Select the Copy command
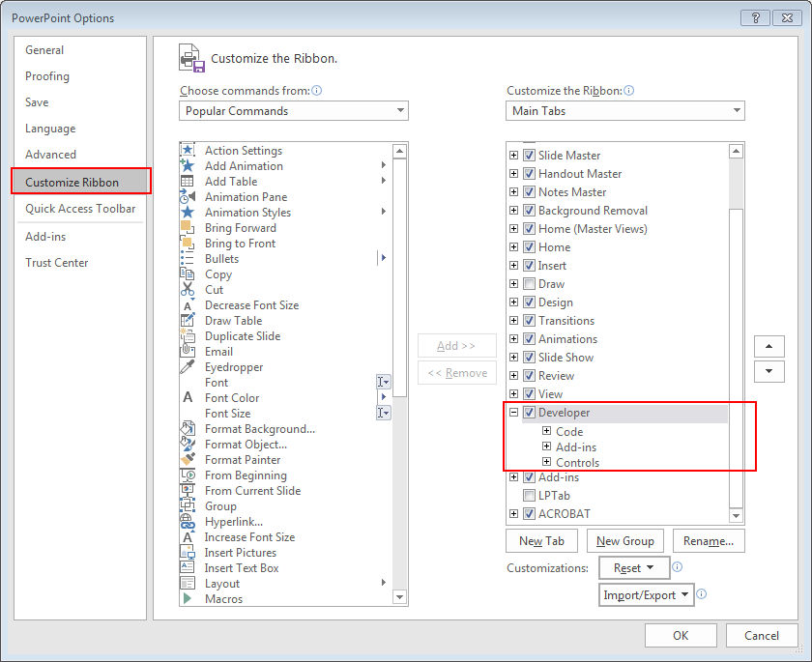The width and height of the screenshot is (812, 662). (217, 274)
